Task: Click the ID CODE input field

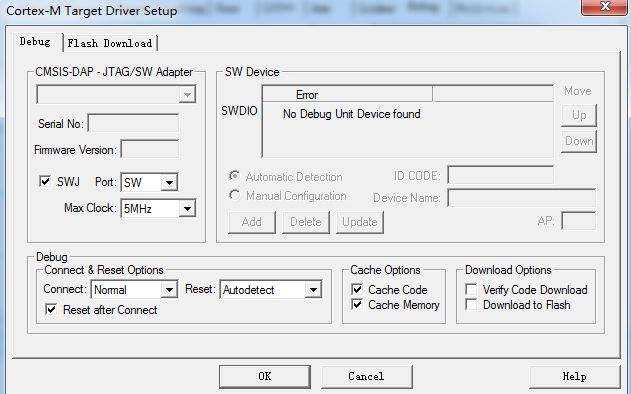Action: [501, 175]
